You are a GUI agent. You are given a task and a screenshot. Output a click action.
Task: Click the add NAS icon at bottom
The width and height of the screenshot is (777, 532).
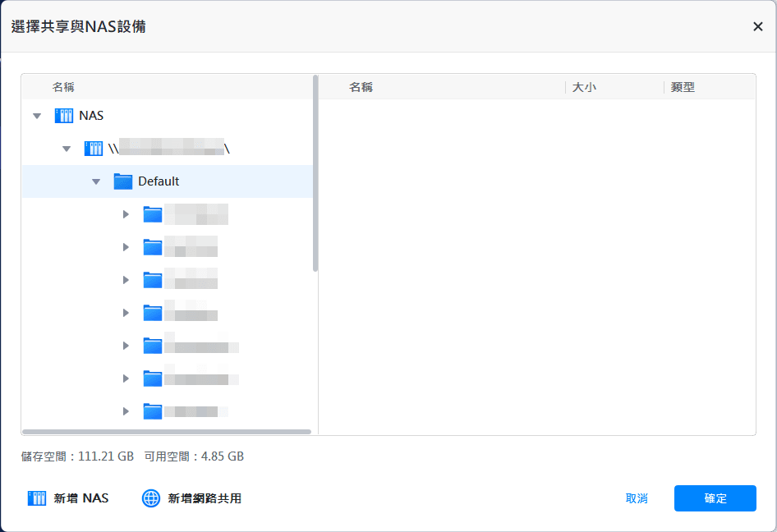click(x=37, y=498)
